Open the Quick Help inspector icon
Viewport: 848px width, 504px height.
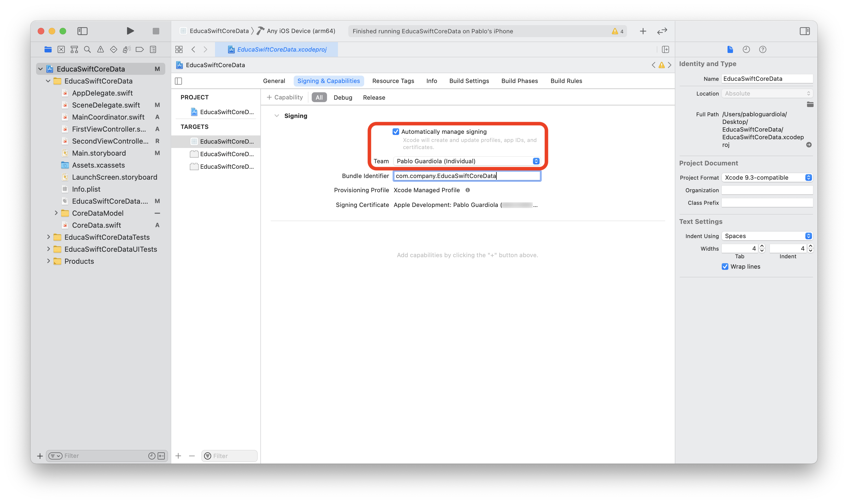(762, 50)
